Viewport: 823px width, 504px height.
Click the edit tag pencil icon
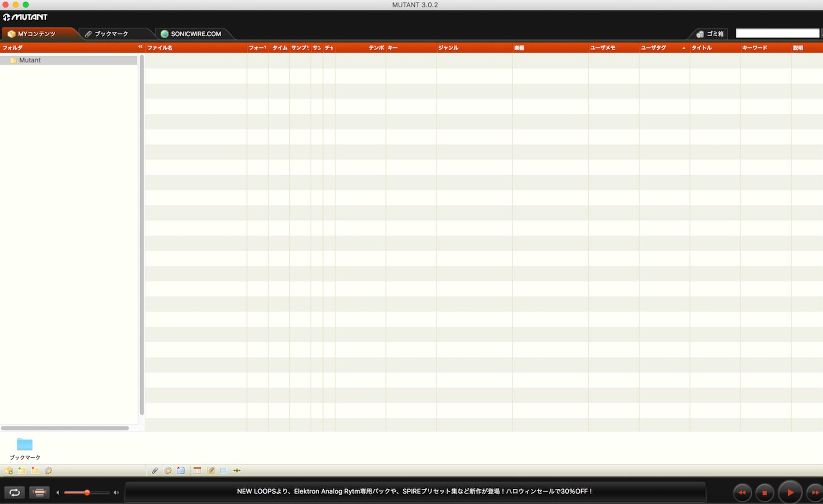tap(211, 471)
